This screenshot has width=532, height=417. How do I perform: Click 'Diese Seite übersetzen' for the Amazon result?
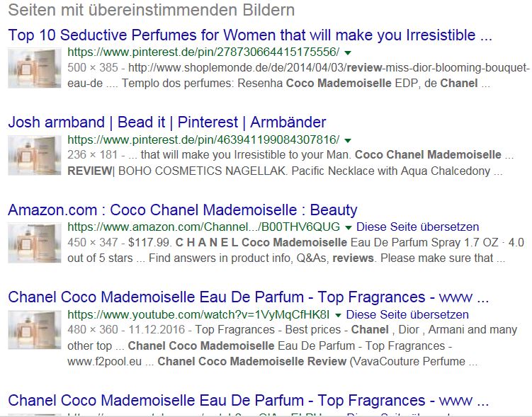418,227
